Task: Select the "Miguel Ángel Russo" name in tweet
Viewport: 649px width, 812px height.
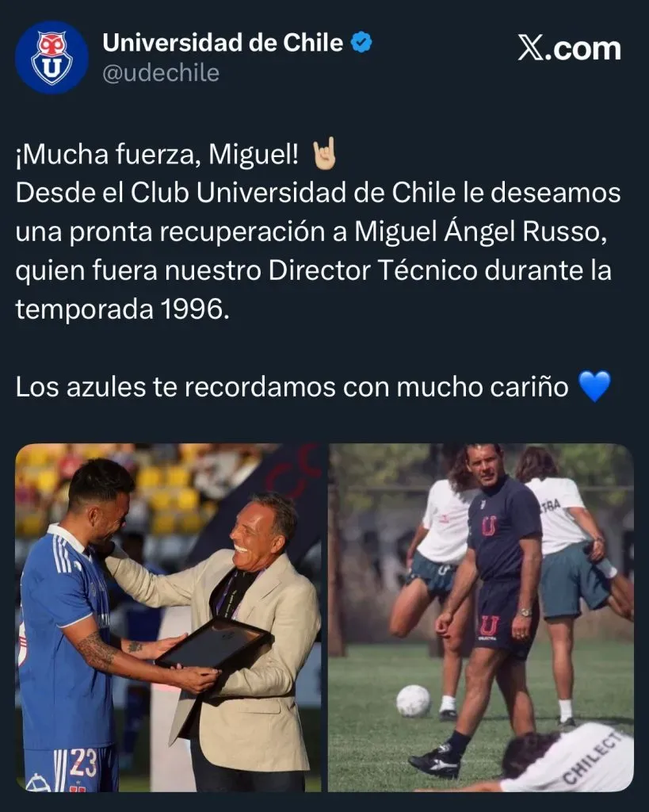Action: (x=480, y=232)
